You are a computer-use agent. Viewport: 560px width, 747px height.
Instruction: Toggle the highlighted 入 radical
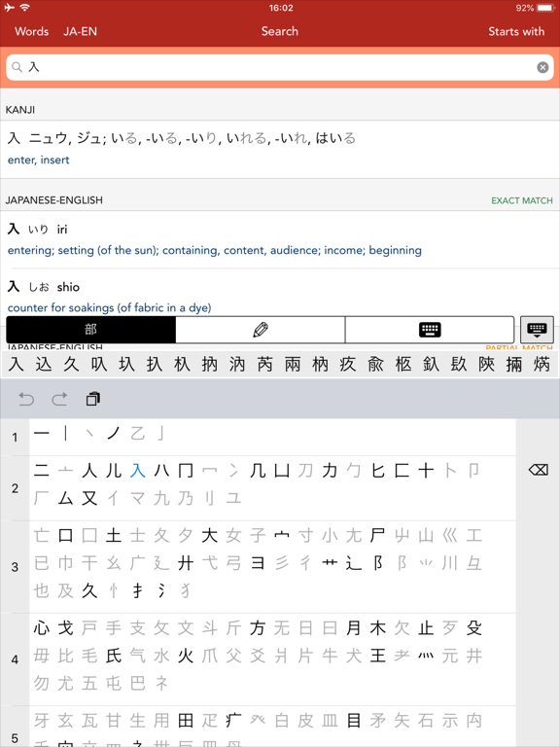click(137, 471)
